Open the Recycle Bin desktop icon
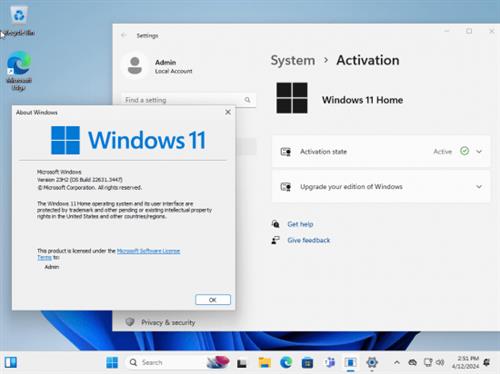Viewport: 500px width, 374px height. 19,21
